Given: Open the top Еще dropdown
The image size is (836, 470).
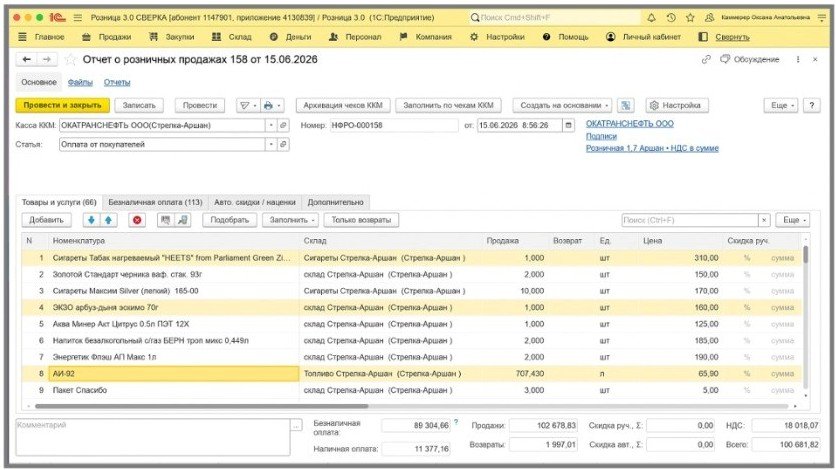Looking at the screenshot, I should pyautogui.click(x=781, y=106).
